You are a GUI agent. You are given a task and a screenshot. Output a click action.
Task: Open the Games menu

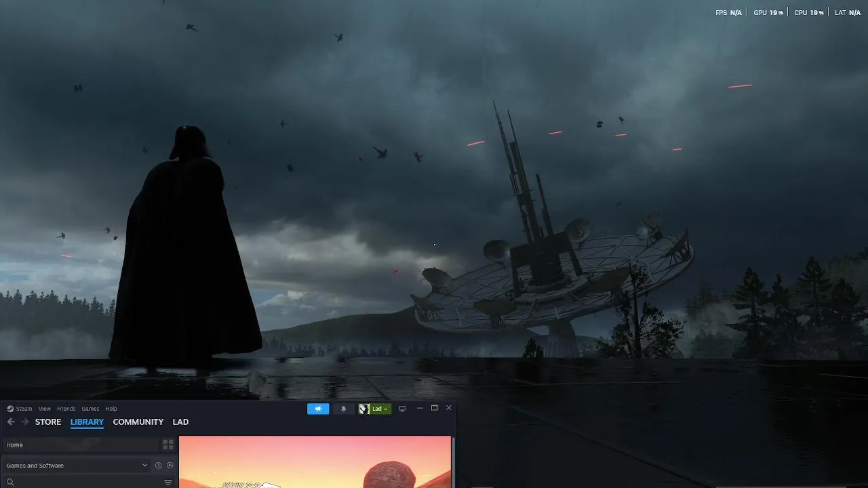90,409
